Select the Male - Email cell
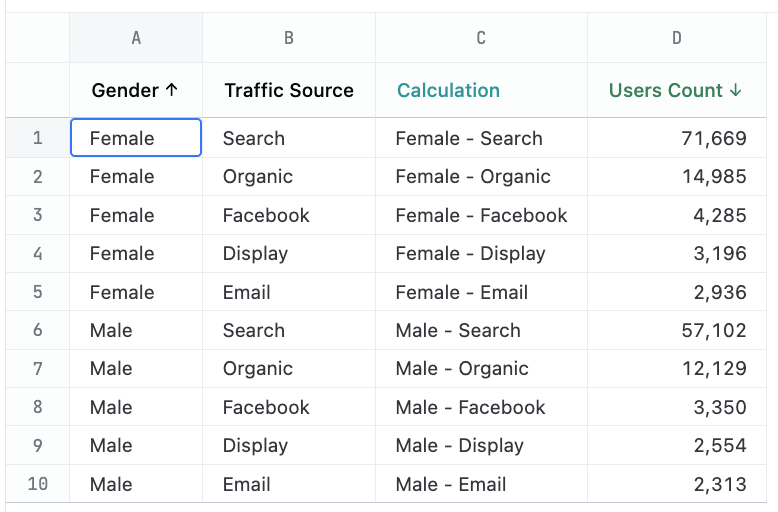This screenshot has width=778, height=512. coord(451,484)
